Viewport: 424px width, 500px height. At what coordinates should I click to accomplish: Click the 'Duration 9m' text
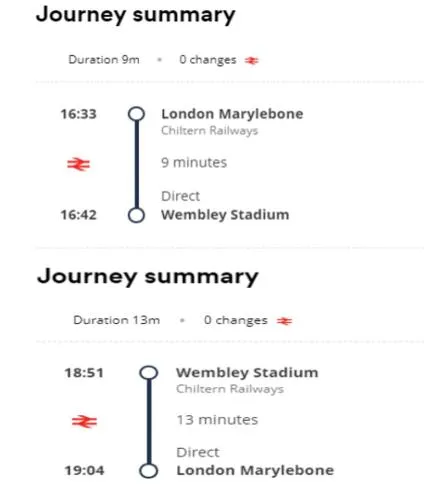(x=104, y=60)
